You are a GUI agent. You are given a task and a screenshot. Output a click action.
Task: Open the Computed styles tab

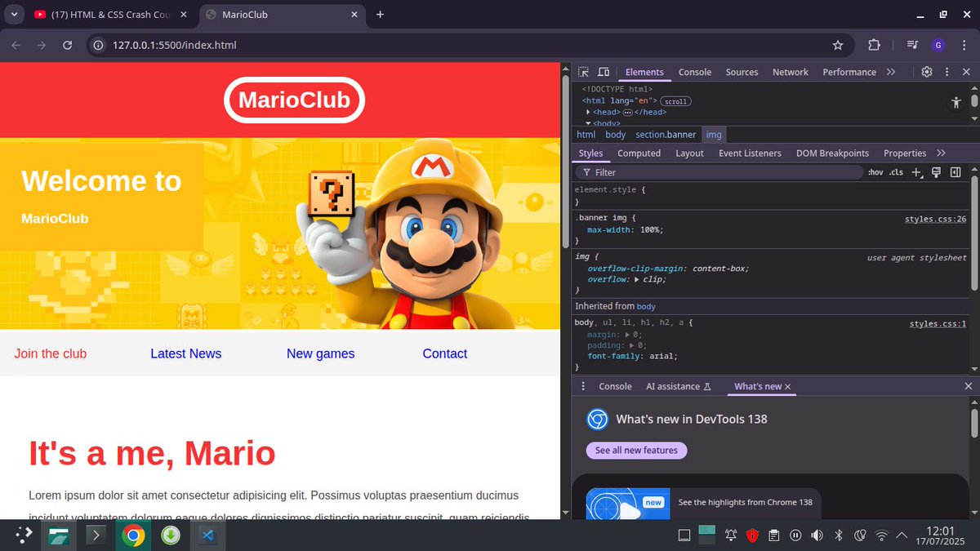[639, 153]
